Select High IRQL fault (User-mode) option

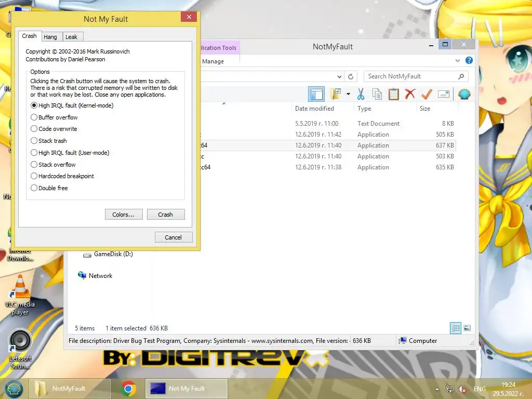point(70,153)
